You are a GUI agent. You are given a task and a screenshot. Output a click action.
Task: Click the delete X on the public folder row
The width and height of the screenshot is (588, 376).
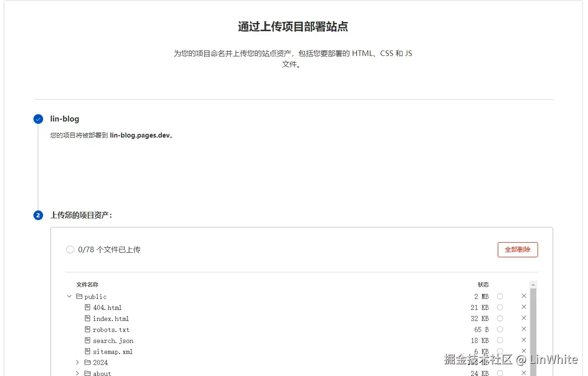pos(523,296)
